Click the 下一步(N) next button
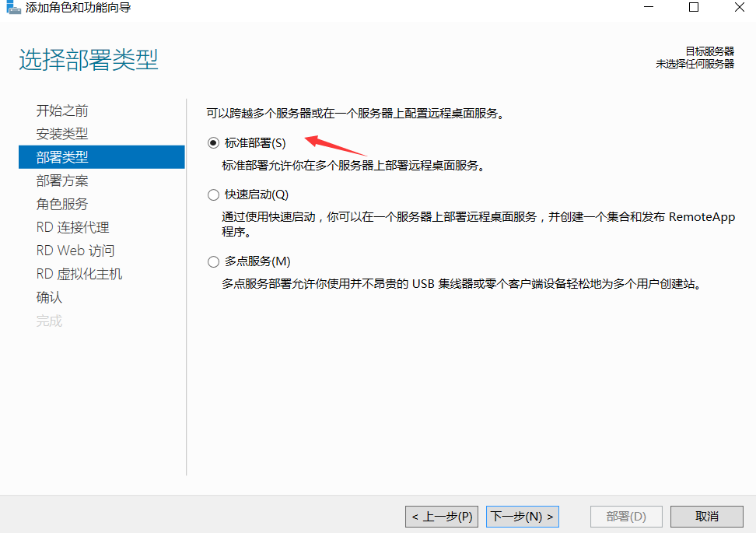Image resolution: width=756 pixels, height=533 pixels. coord(523,516)
